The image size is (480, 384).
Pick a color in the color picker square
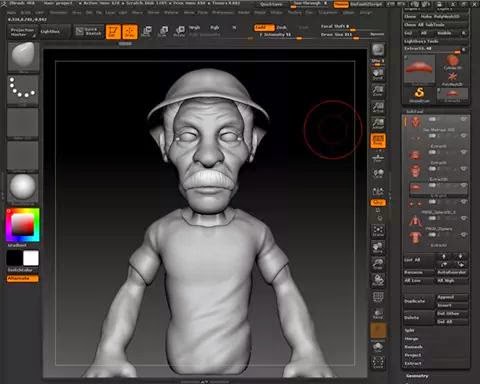pyautogui.click(x=23, y=225)
